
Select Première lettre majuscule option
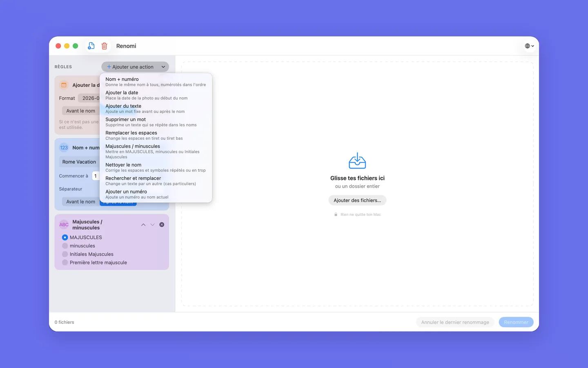pyautogui.click(x=65, y=263)
